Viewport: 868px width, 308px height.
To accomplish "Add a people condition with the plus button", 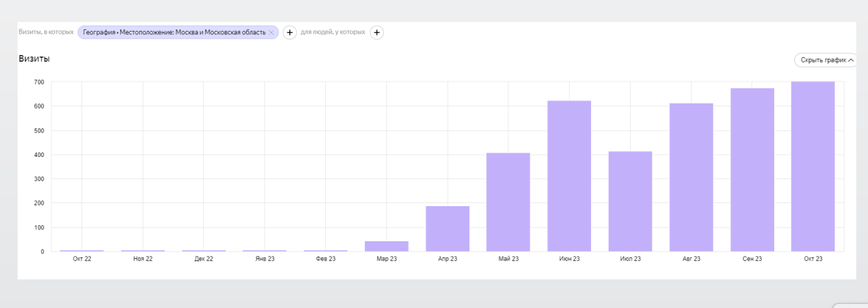I will [x=376, y=33].
